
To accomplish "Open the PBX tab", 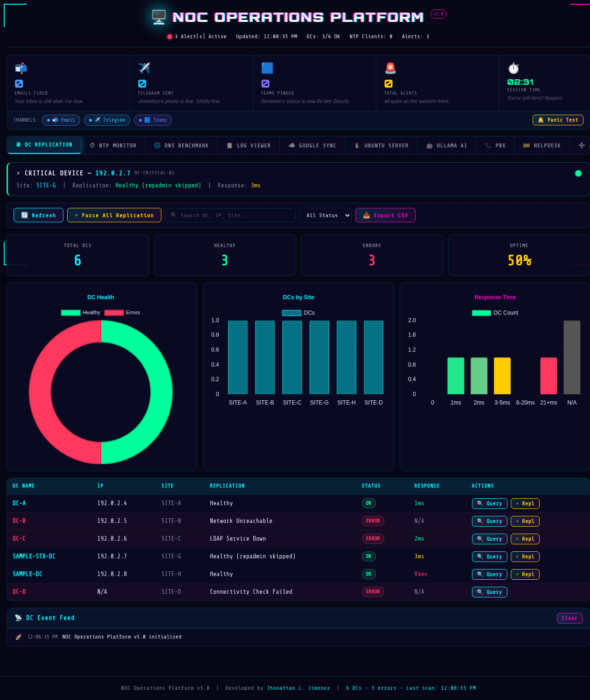I will 495,145.
